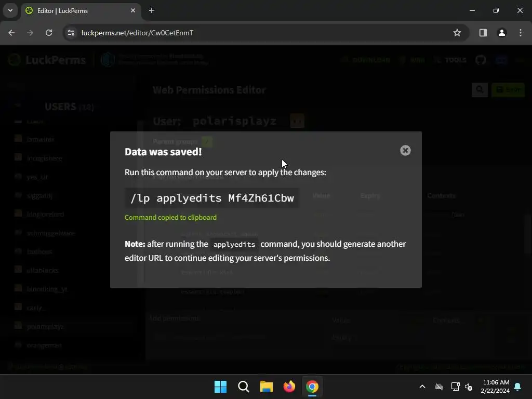
Task: Select user yes_sir in sidebar
Action: (x=37, y=177)
